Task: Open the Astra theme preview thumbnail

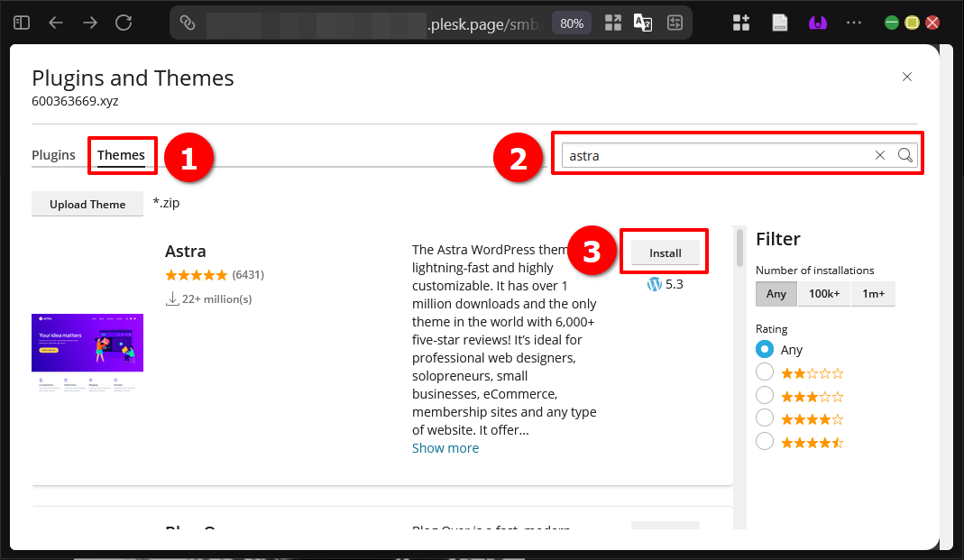Action: click(87, 353)
